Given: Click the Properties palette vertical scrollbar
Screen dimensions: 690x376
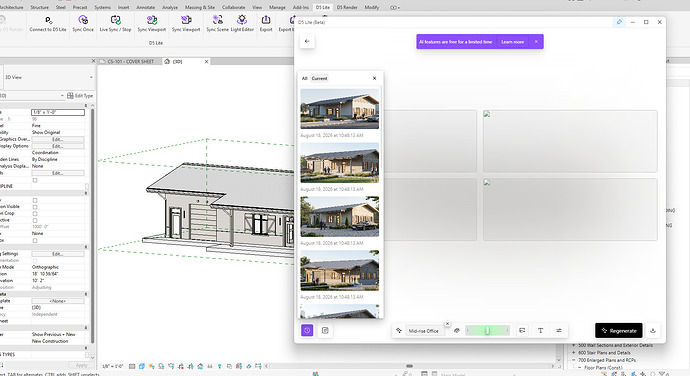Looking at the screenshot, I should pyautogui.click(x=92, y=225).
